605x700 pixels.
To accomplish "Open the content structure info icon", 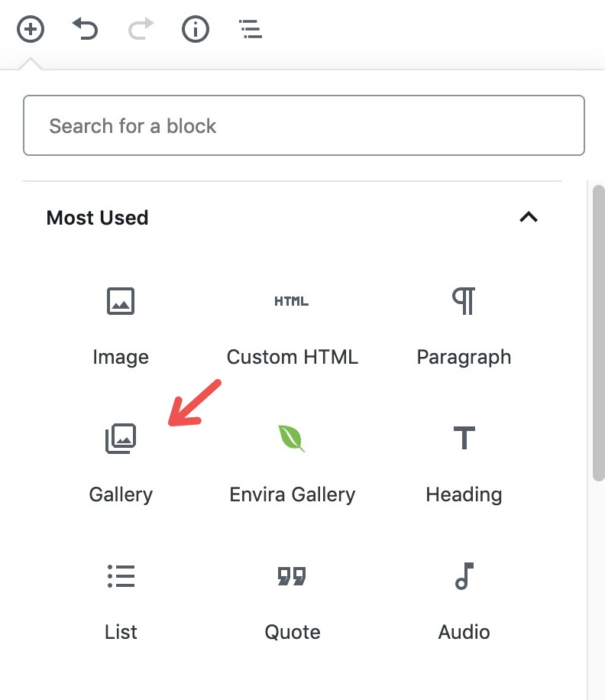I will tap(196, 30).
